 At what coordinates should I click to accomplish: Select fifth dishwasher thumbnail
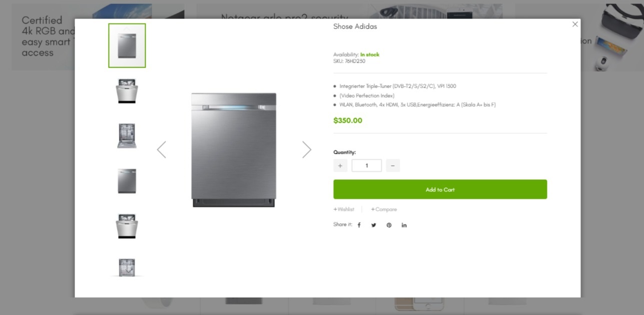coord(127,226)
